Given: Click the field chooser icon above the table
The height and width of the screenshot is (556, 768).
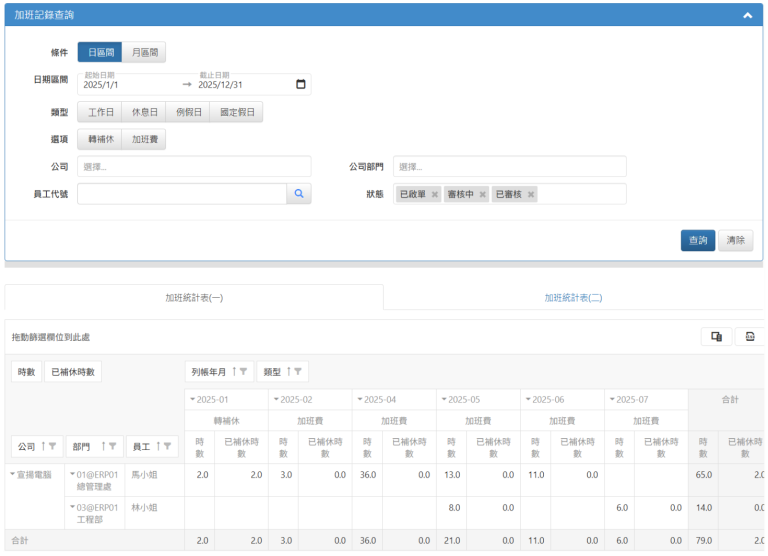Looking at the screenshot, I should click(716, 337).
